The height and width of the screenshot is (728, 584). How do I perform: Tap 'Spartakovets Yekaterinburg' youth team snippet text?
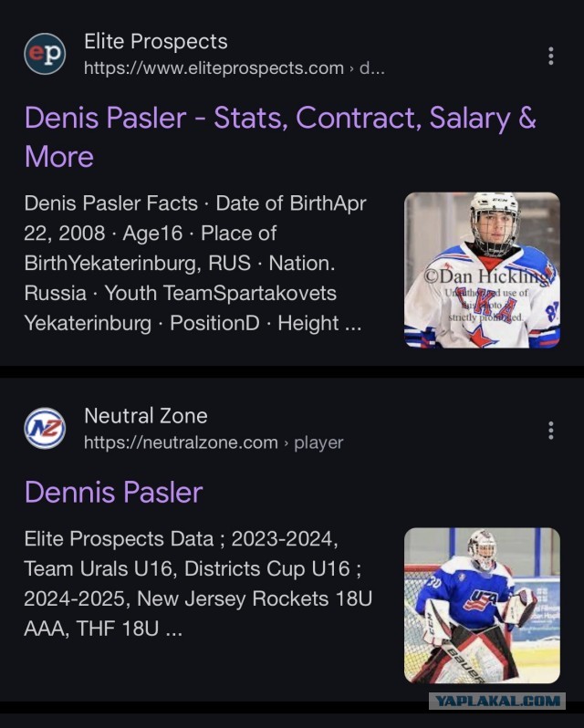(x=180, y=308)
